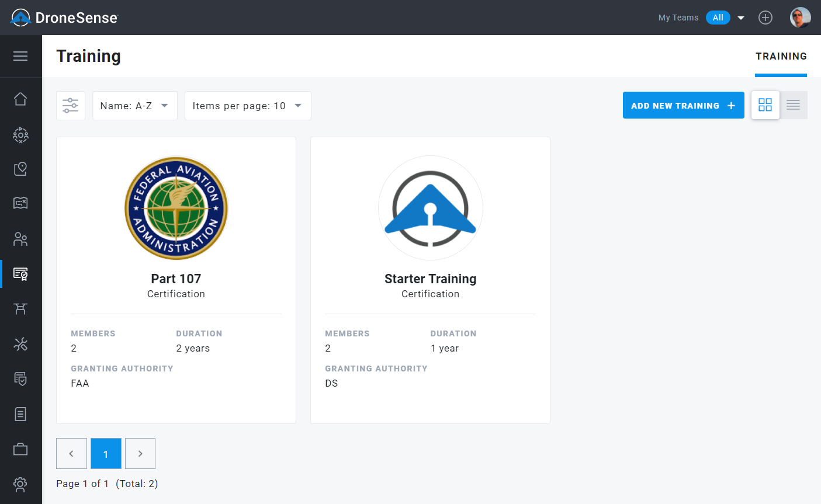Image resolution: width=821 pixels, height=504 pixels.
Task: Click ADD NEW TRAINING button
Action: pos(684,105)
